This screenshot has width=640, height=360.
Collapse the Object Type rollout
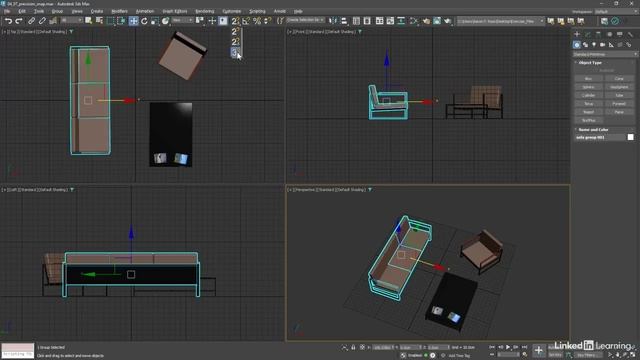590,62
